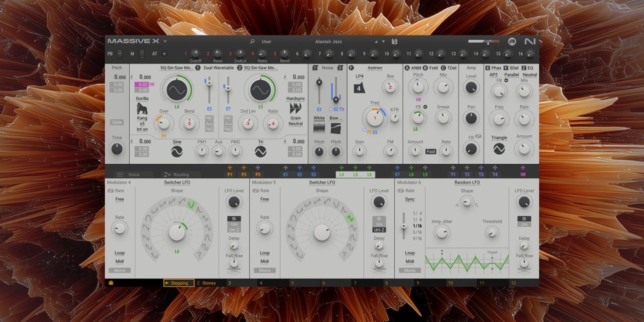Image resolution: width=644 pixels, height=322 pixels.
Task: Select the Stones snapshot tab
Action: [x=208, y=283]
